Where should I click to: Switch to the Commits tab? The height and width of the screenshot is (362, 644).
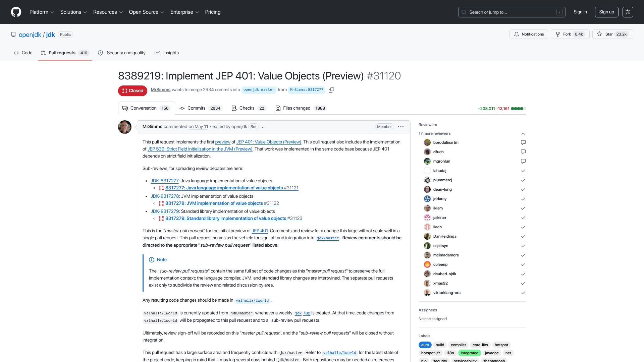pos(201,108)
